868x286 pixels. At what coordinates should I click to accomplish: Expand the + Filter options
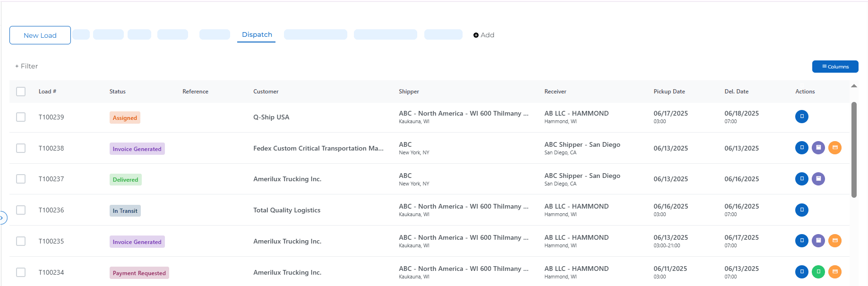point(26,66)
